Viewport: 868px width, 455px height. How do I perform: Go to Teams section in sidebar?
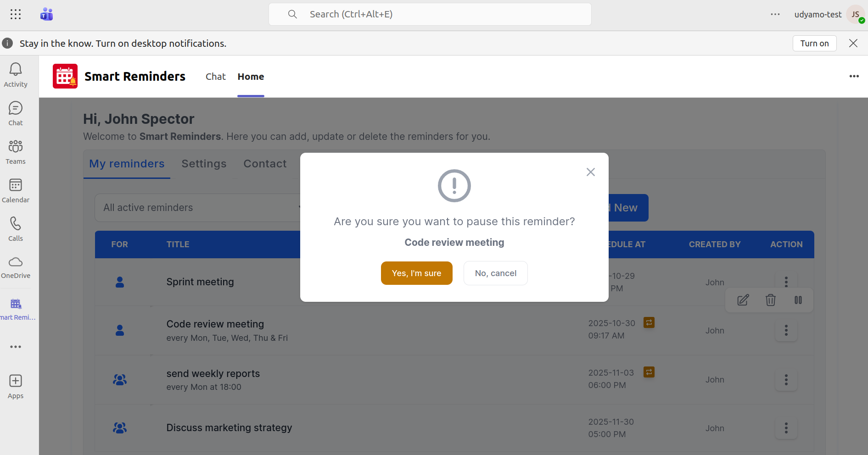16,152
